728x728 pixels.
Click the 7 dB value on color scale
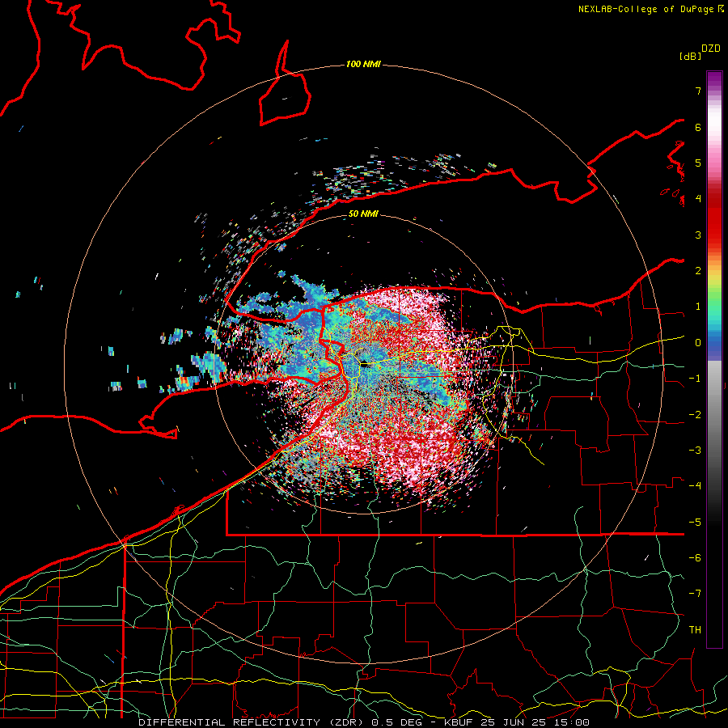pos(698,91)
